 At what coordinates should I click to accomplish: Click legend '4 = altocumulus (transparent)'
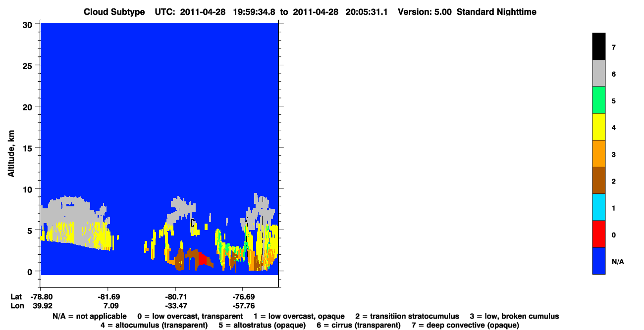point(154,325)
